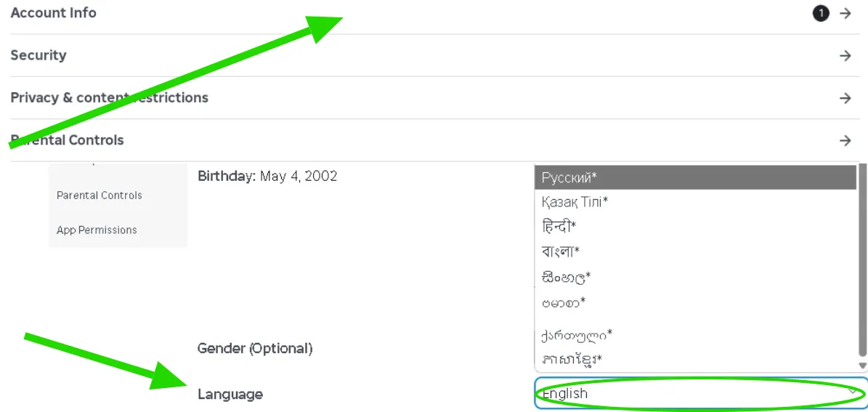The height and width of the screenshot is (412, 868).
Task: Click the Privacy & content restrictions row arrow
Action: [845, 98]
